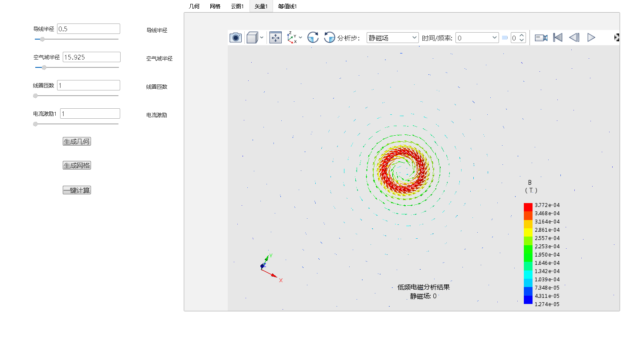Click the cut-off icon at the toolbar's right edge

(x=617, y=38)
